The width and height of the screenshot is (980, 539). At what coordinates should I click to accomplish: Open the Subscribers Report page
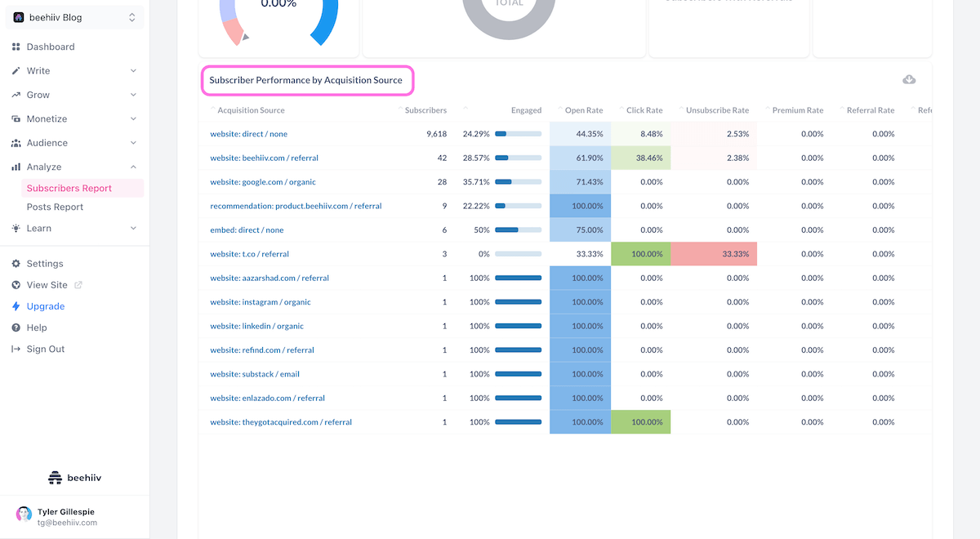(x=82, y=188)
